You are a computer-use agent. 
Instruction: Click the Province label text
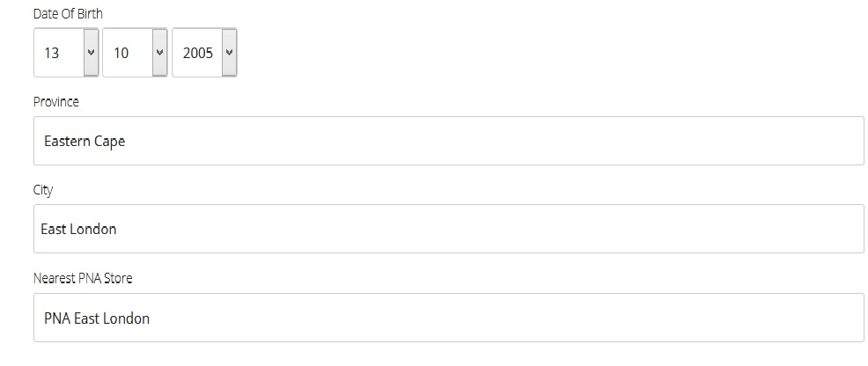pos(56,102)
